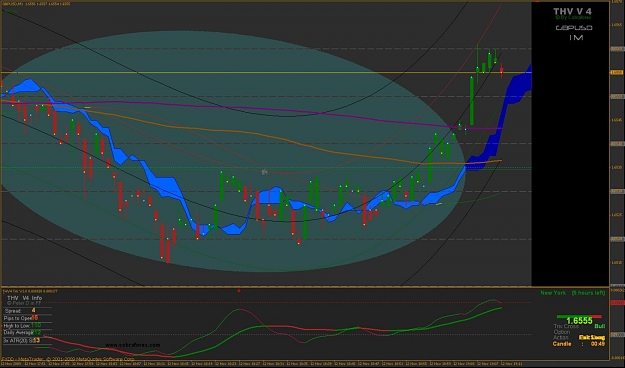Click the orange current price tag on axis
The image size is (625, 368).
(616, 73)
